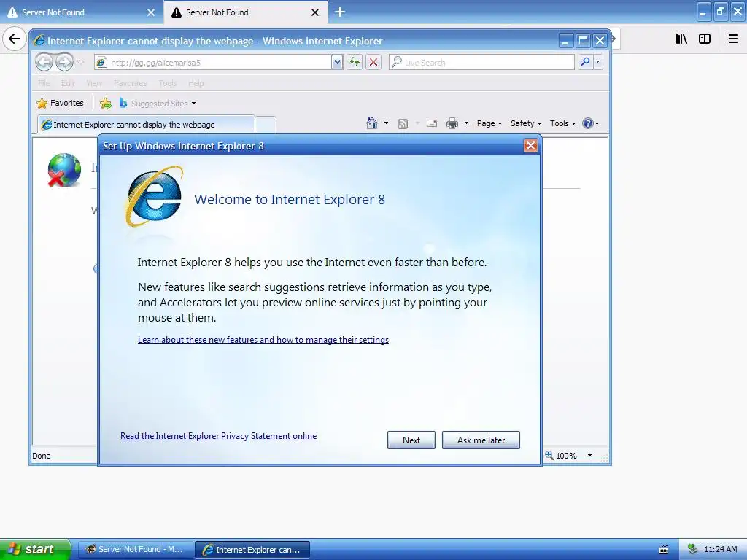Maximize the Internet Explorer window
The width and height of the screenshot is (747, 560).
coord(583,41)
